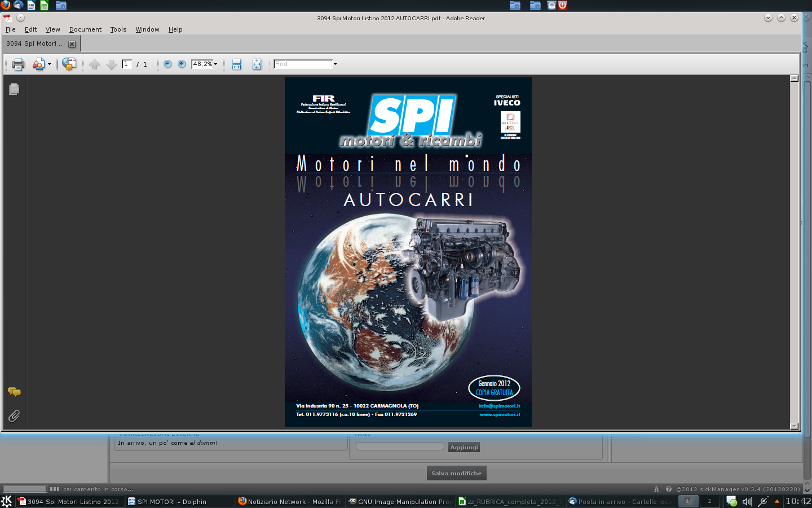Zoom in with the plus icon
Image resolution: width=812 pixels, height=508 pixels.
[x=182, y=64]
